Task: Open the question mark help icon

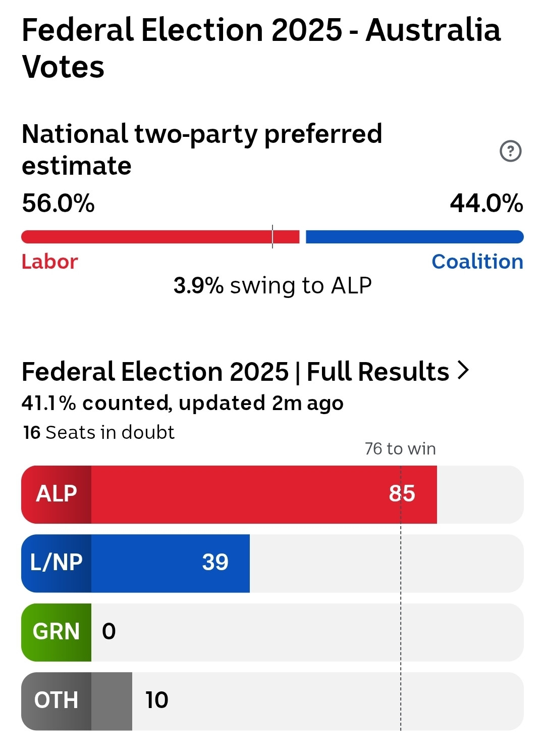Action: (510, 150)
